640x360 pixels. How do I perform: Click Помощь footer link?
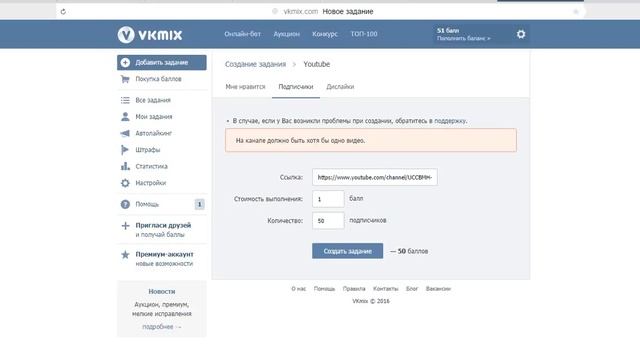pos(324,289)
